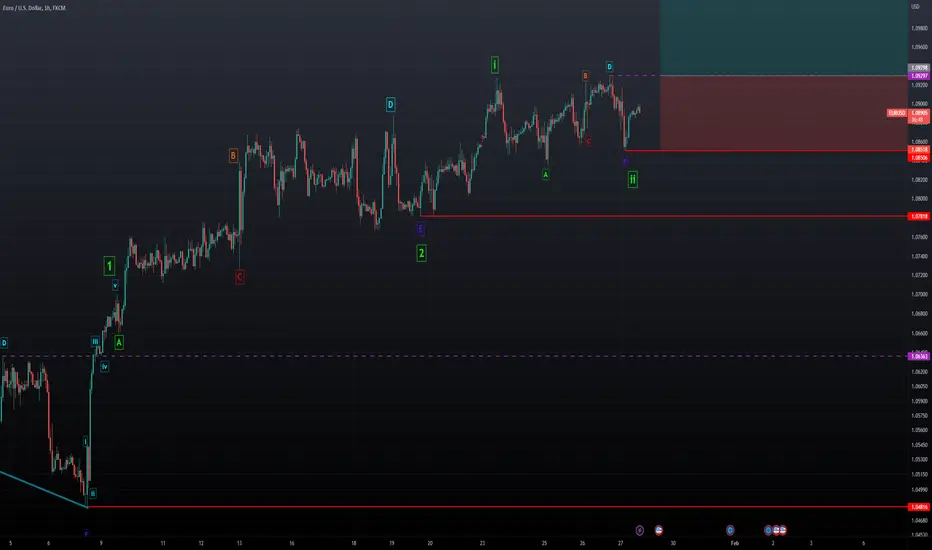Click the small red C label

click(588, 142)
